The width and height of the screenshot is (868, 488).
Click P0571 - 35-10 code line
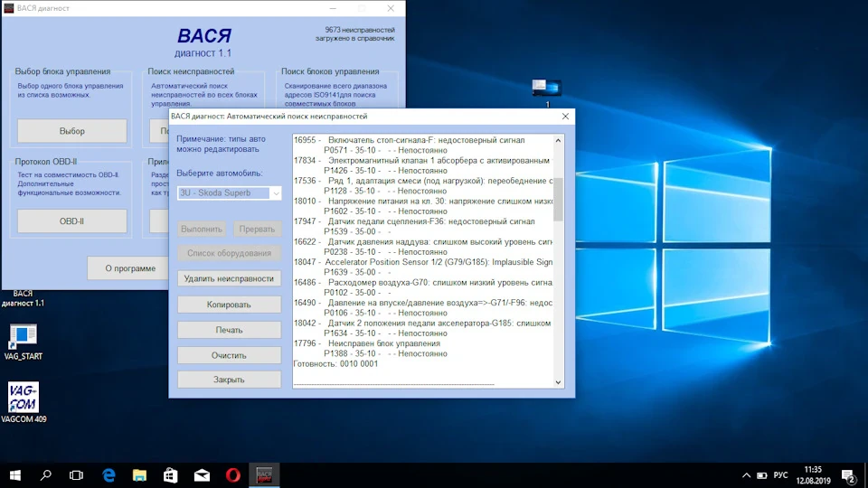pos(385,151)
